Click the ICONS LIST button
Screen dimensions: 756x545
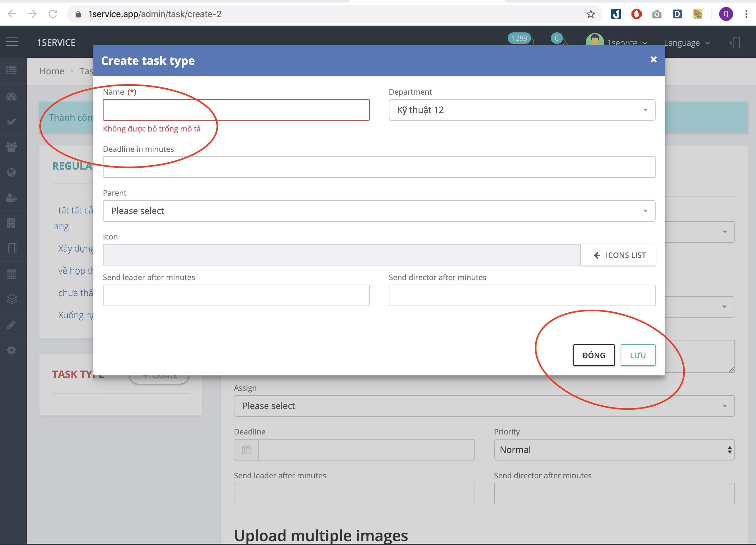click(x=618, y=255)
